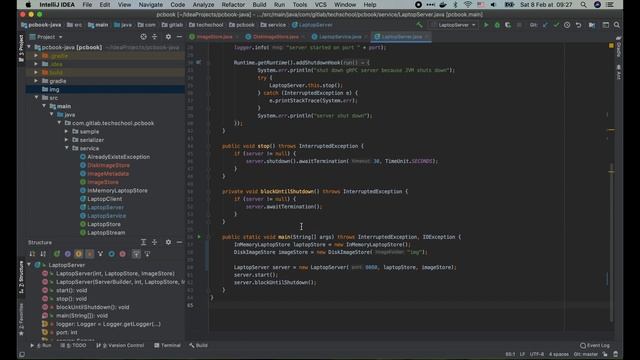
Task: Open Version Control tool window
Action: click(x=120, y=345)
